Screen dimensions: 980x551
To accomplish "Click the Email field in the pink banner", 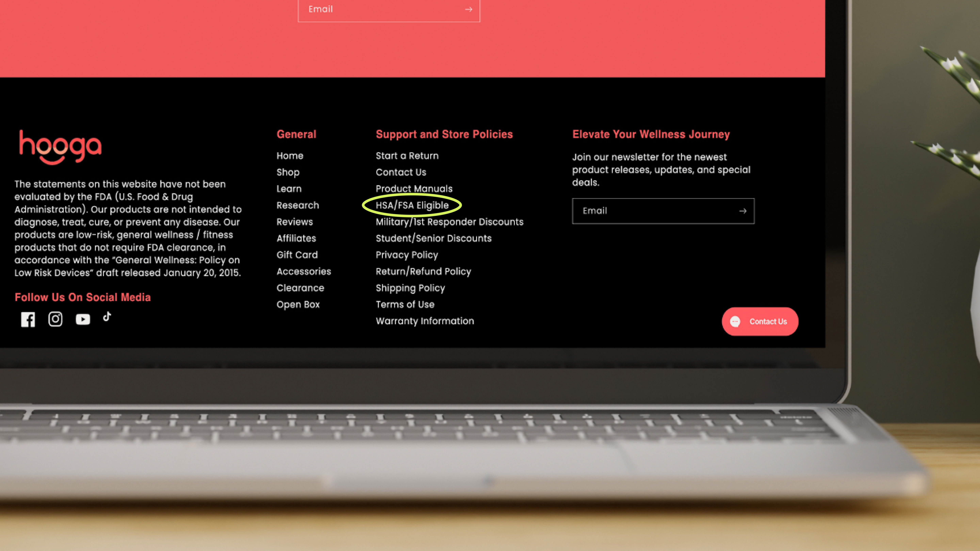I will point(380,10).
